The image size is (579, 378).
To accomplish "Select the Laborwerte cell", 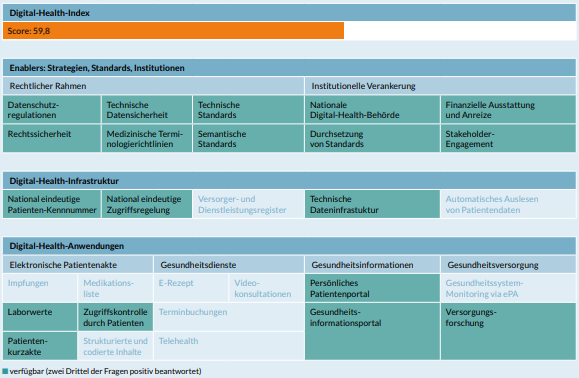I will [40, 317].
